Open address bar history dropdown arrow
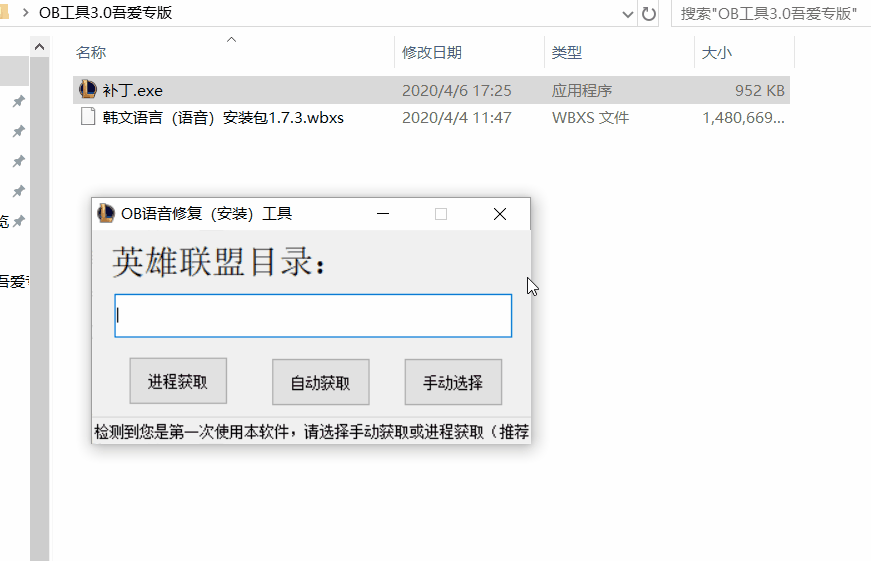Screen dimensions: 871x561 coord(628,14)
